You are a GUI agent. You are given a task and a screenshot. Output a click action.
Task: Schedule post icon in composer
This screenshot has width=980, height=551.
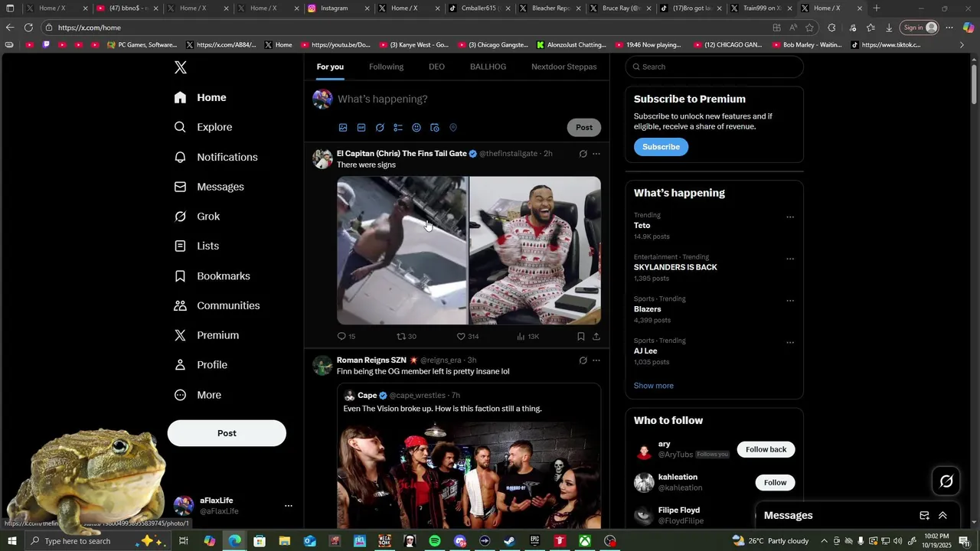coord(435,128)
